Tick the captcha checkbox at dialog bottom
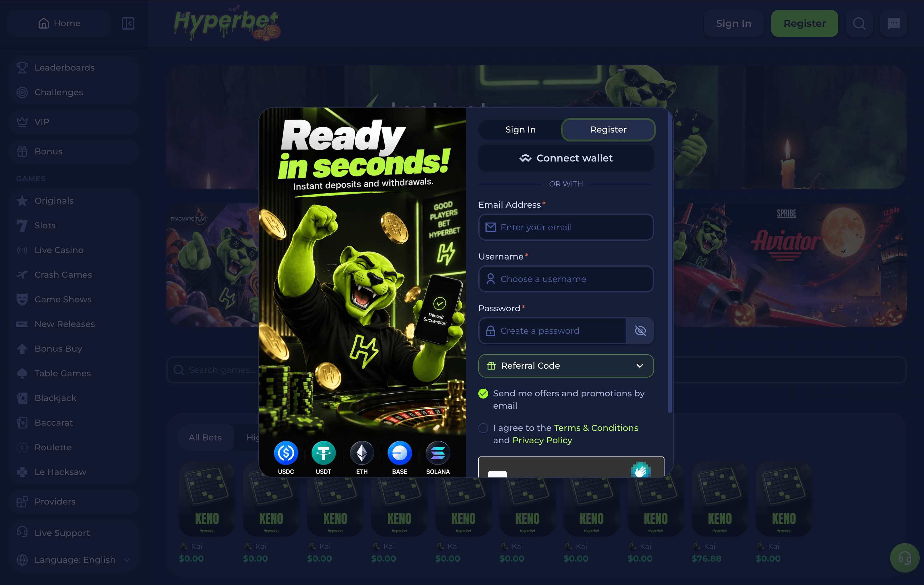 click(497, 474)
